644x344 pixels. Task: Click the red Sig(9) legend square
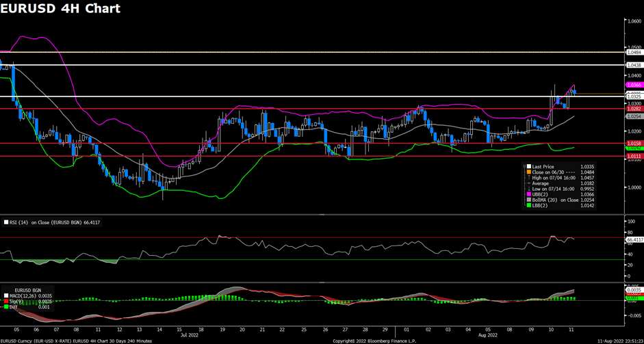[7, 301]
